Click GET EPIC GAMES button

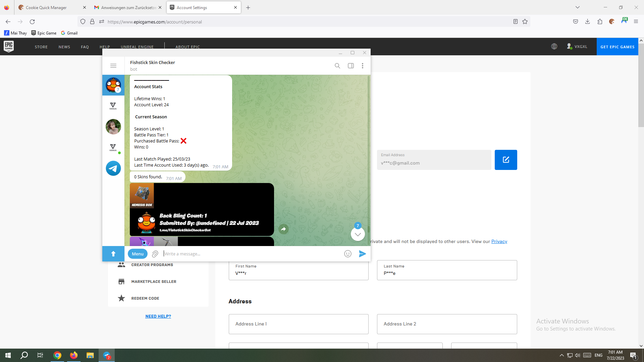click(x=618, y=47)
